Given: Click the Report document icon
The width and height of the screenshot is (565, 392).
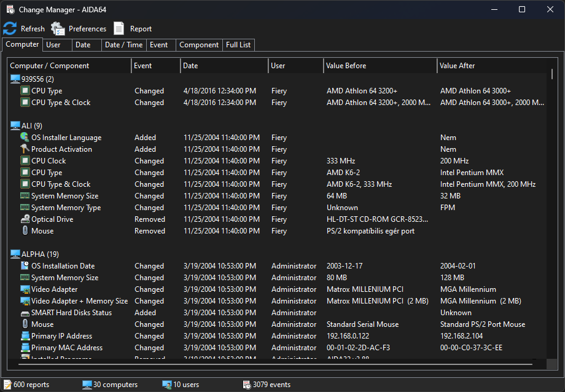Looking at the screenshot, I should [x=119, y=28].
